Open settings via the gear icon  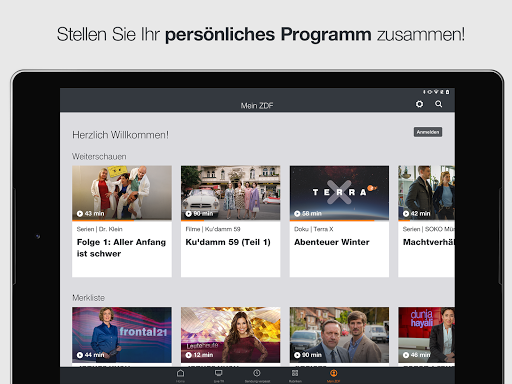(x=419, y=104)
